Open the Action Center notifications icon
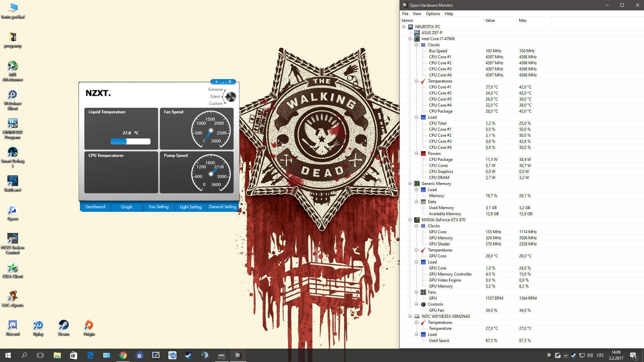 pos(633,355)
